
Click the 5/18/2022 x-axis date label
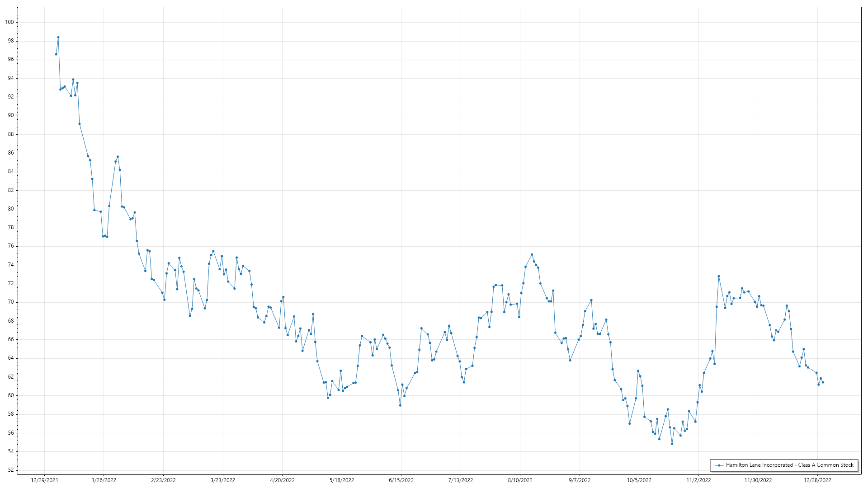point(342,480)
